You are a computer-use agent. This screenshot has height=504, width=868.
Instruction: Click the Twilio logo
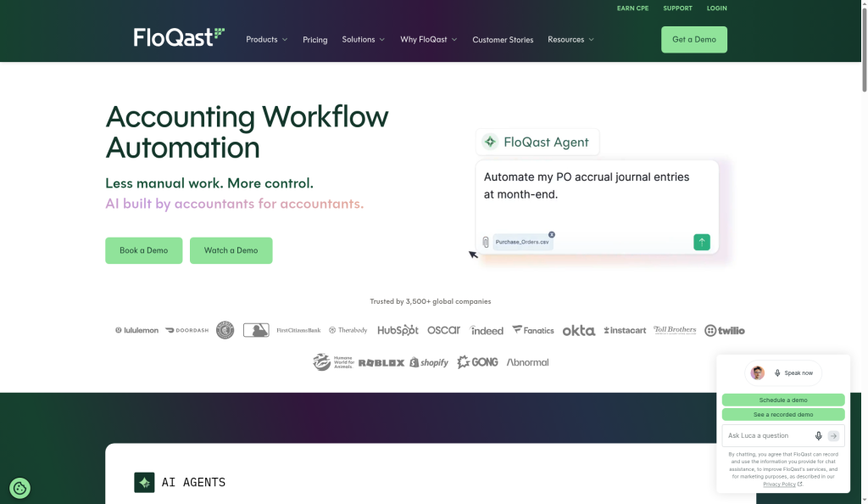click(x=724, y=331)
